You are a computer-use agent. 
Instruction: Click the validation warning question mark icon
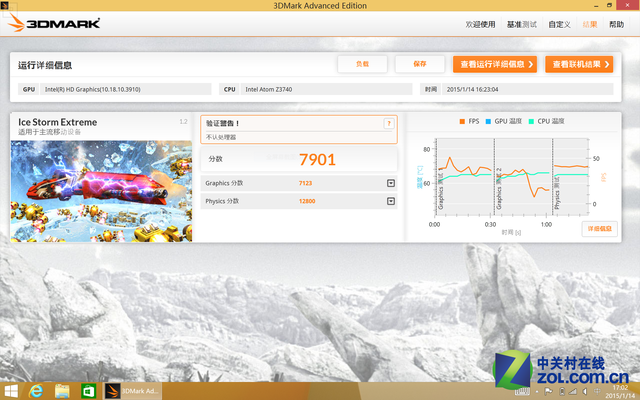tap(389, 123)
